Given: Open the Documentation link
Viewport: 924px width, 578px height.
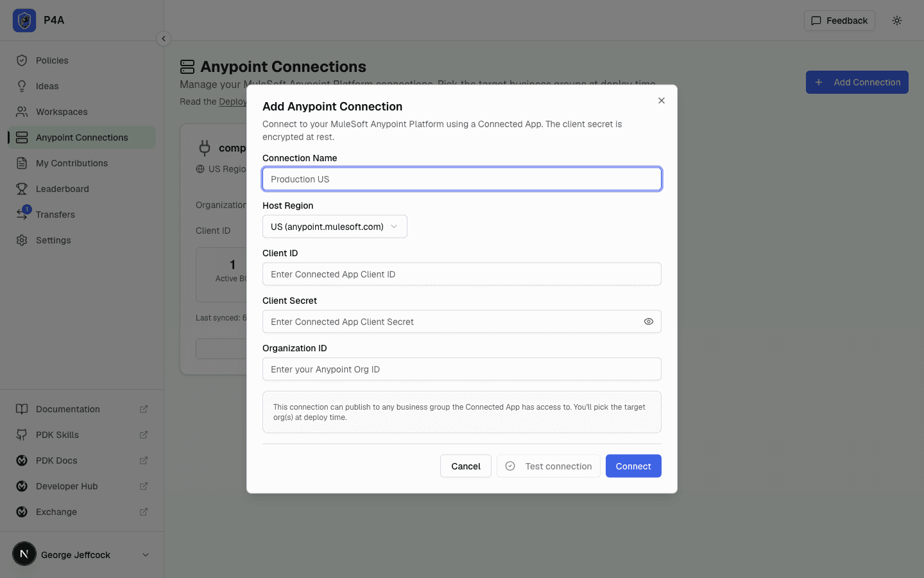Looking at the screenshot, I should 82,409.
